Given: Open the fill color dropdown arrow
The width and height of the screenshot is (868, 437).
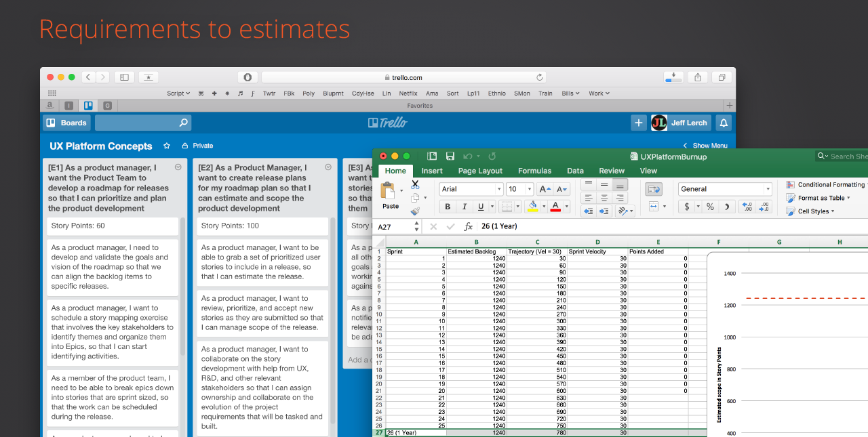Looking at the screenshot, I should pos(543,207).
